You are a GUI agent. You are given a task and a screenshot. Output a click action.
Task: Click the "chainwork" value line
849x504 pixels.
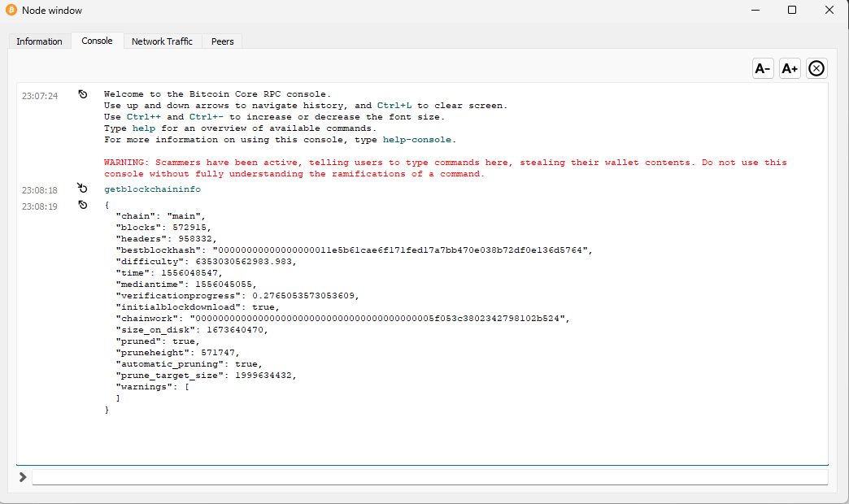coord(342,319)
